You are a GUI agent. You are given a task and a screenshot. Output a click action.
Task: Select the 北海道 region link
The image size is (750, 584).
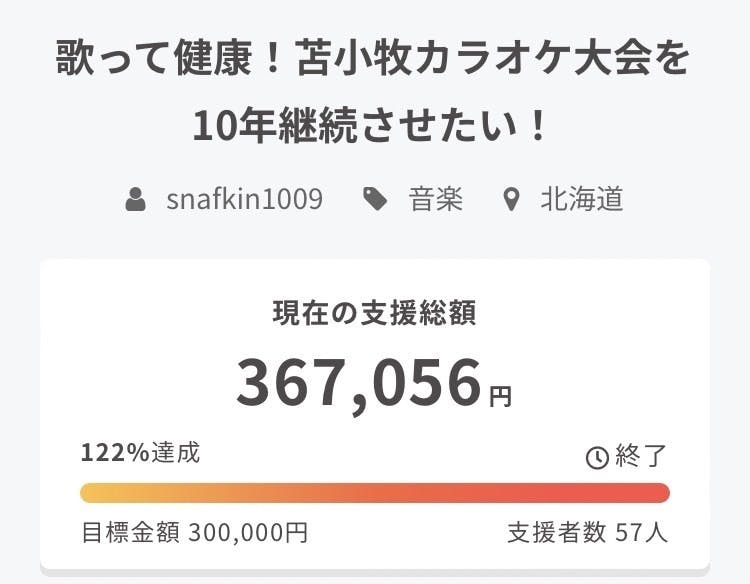581,199
